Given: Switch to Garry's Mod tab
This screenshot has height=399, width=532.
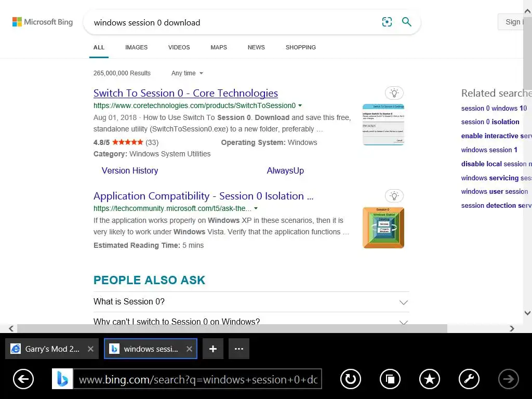Looking at the screenshot, I should click(x=51, y=349).
